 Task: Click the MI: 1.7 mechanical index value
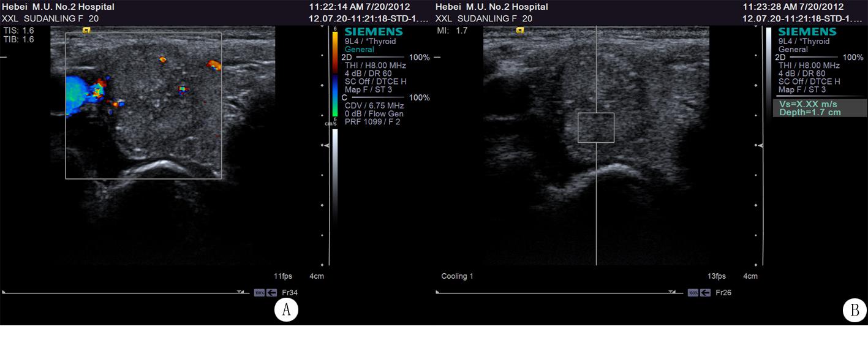pyautogui.click(x=452, y=30)
